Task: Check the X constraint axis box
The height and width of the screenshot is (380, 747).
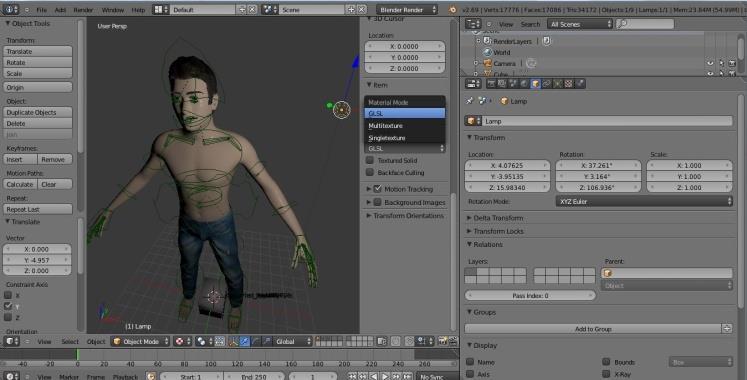Action: point(8,295)
